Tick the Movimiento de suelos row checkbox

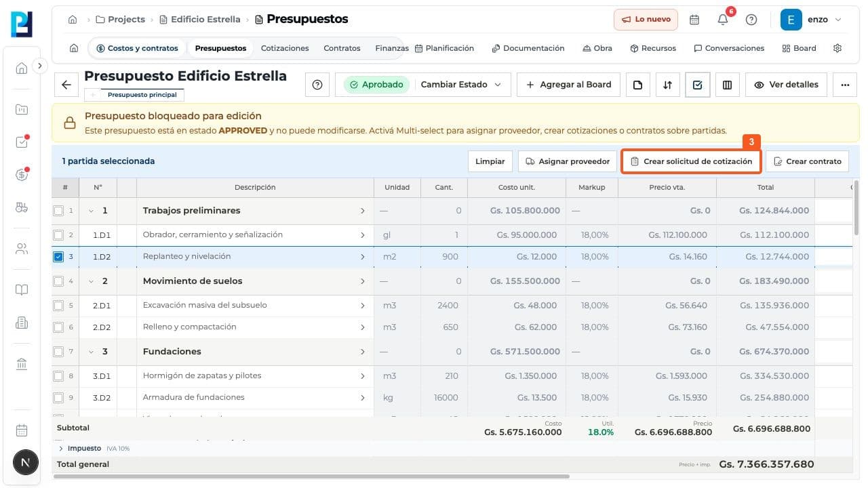(58, 281)
